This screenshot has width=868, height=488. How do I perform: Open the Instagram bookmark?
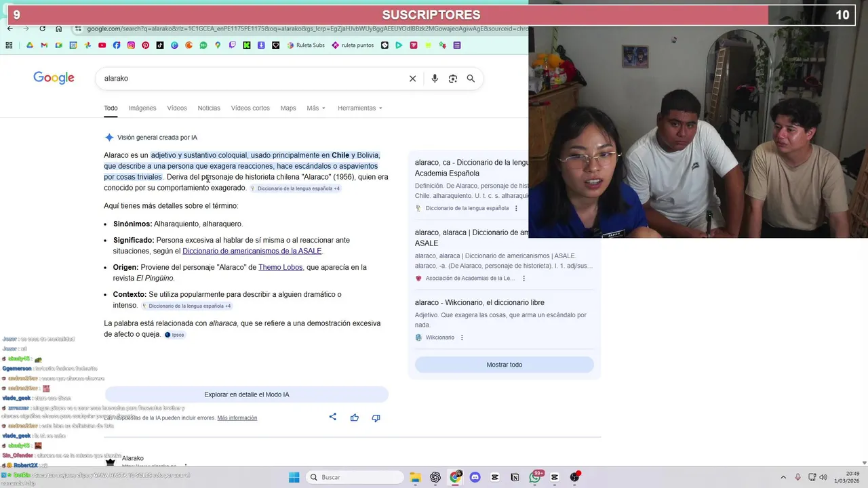click(x=131, y=45)
